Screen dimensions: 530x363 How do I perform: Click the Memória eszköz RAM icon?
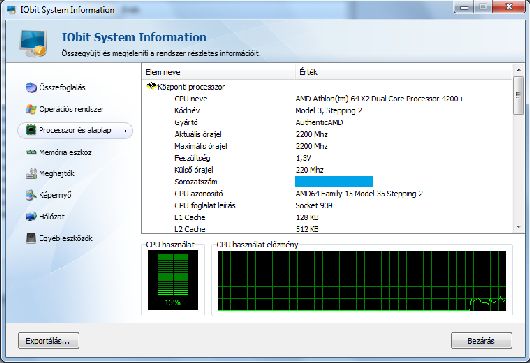coord(31,152)
